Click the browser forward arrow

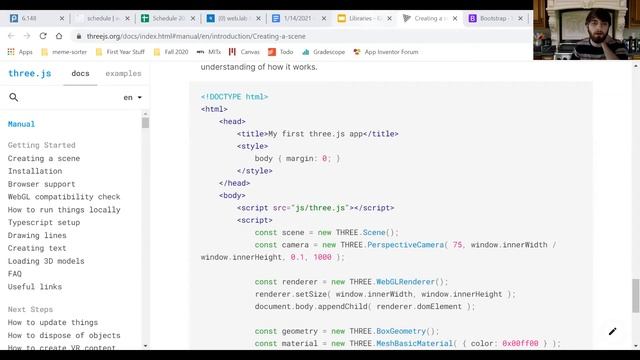click(27, 36)
